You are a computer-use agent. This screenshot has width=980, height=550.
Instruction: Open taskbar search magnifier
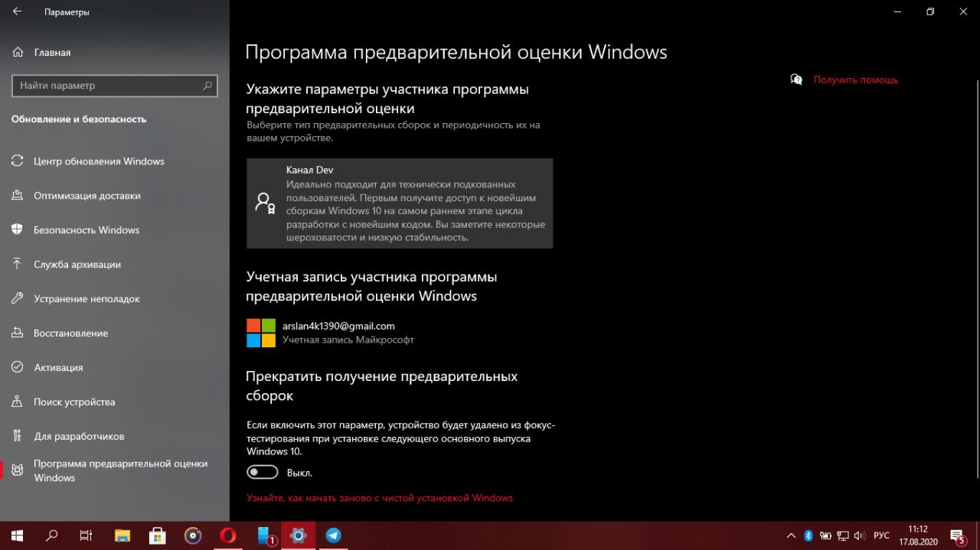coord(52,535)
